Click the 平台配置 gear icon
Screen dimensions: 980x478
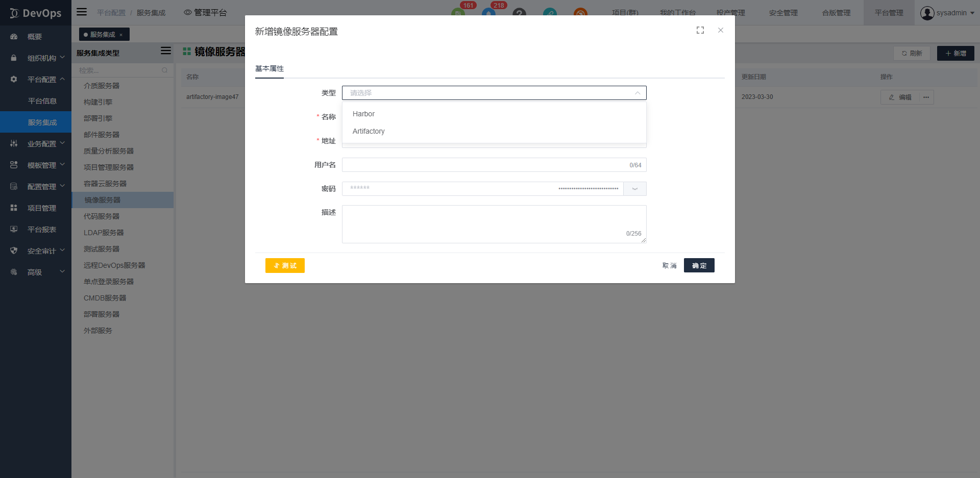(14, 80)
